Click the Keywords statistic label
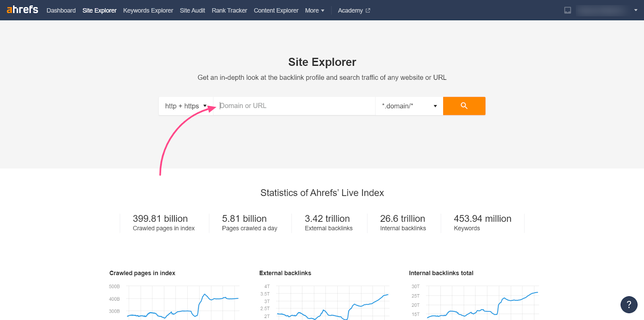 [x=467, y=229]
